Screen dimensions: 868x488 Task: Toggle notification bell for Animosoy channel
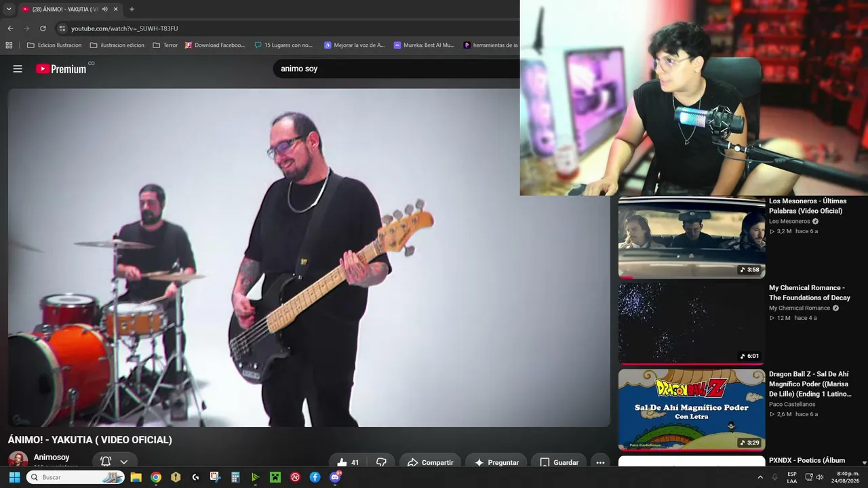tap(106, 462)
